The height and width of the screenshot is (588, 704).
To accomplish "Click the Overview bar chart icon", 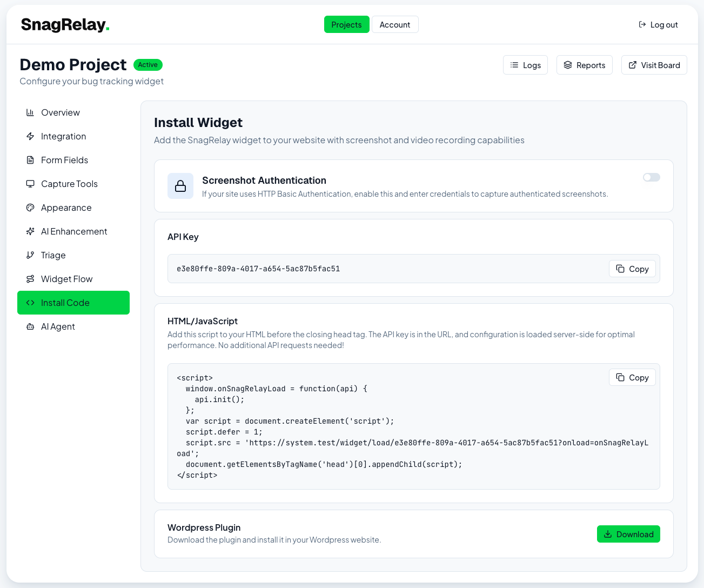I will tap(30, 112).
